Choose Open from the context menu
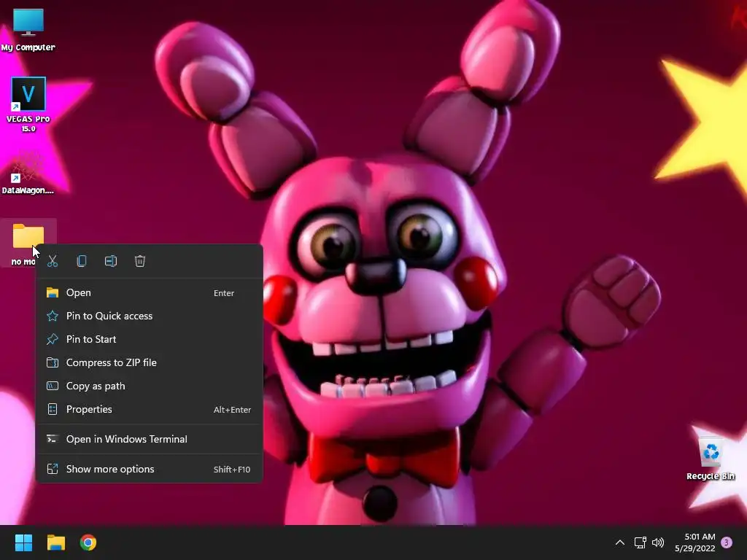747x560 pixels. point(150,293)
